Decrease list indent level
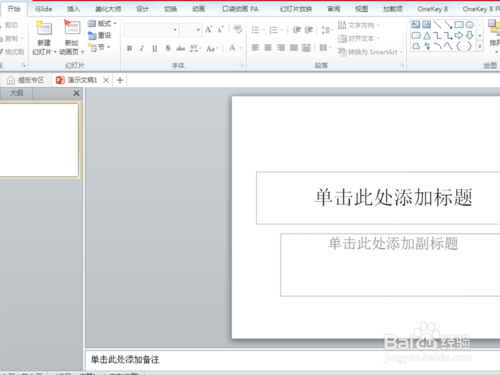Screen dimensions: 500x375 [x=296, y=30]
